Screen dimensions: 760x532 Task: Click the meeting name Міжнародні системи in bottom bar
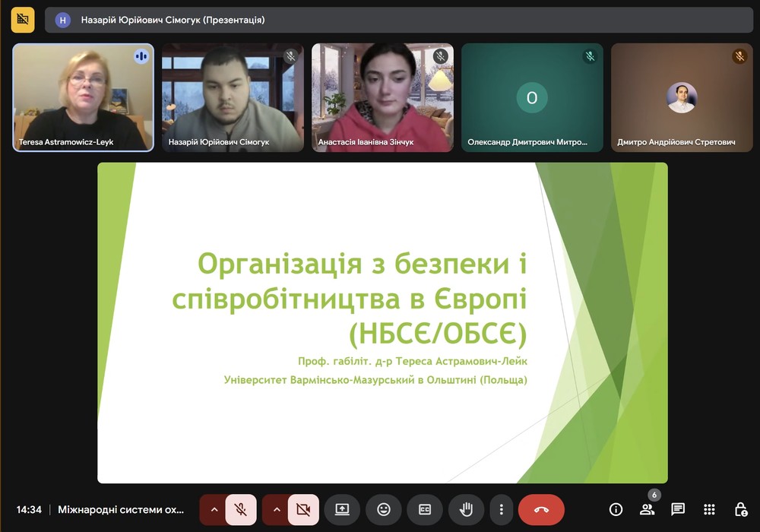(x=121, y=510)
